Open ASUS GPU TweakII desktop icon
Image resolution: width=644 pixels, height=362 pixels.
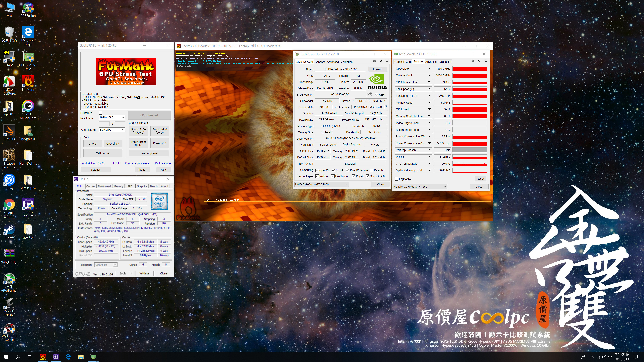[x=9, y=332]
